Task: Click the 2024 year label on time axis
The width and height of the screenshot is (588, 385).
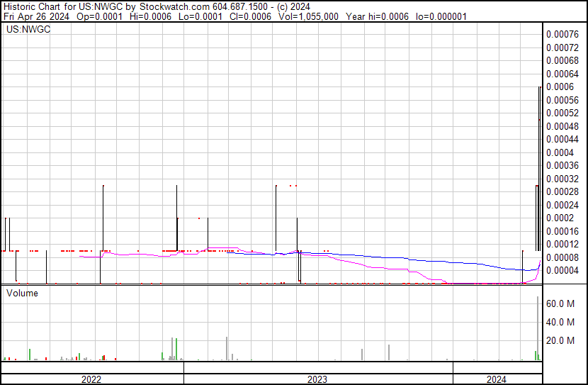Action: [497, 379]
